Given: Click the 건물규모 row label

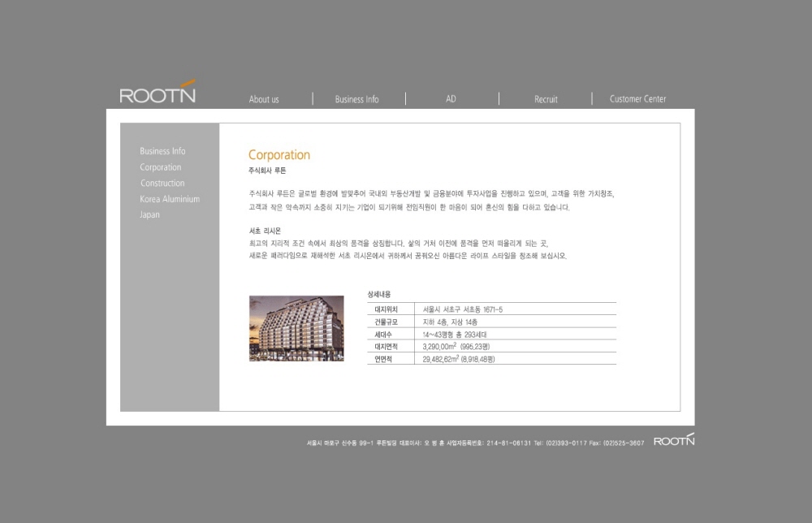Looking at the screenshot, I should tap(387, 322).
